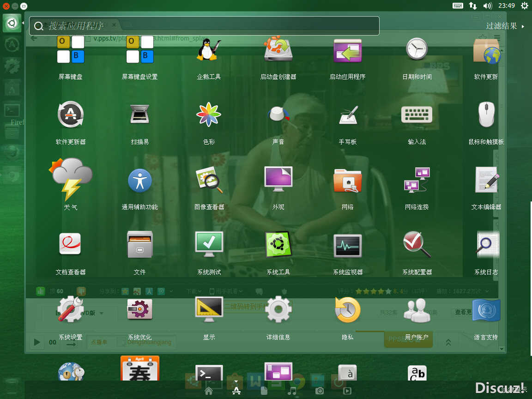The image size is (532, 399).
Task: Open 声音 sound settings
Action: (x=278, y=114)
